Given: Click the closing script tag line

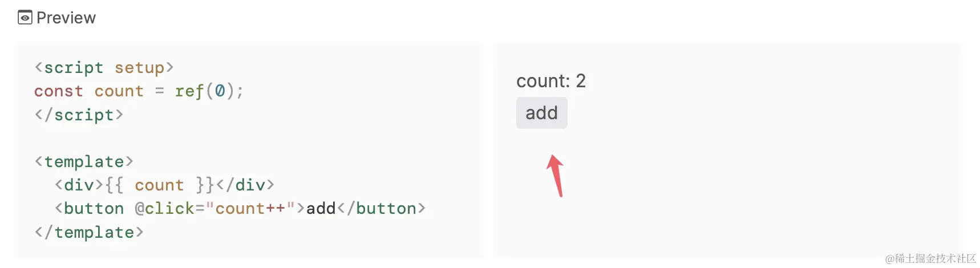Looking at the screenshot, I should click(79, 115).
